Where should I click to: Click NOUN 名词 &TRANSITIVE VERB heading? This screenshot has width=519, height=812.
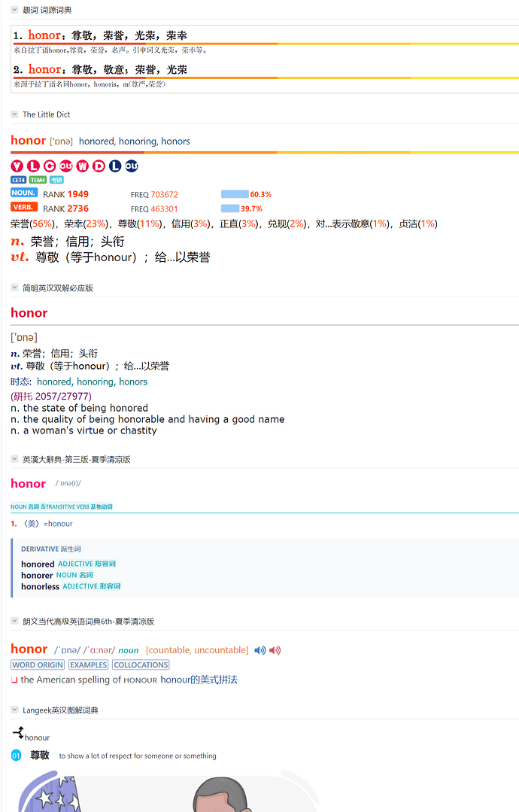coord(62,506)
